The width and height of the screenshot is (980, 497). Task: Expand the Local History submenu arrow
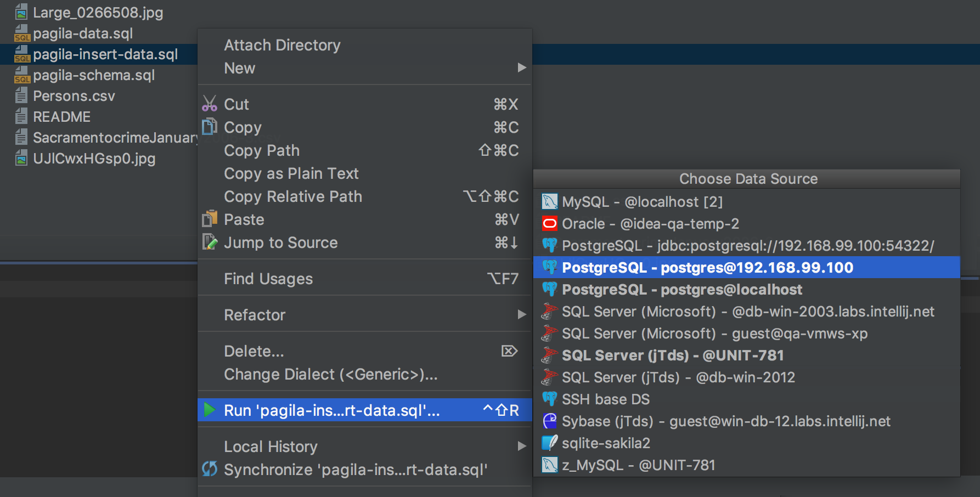522,446
